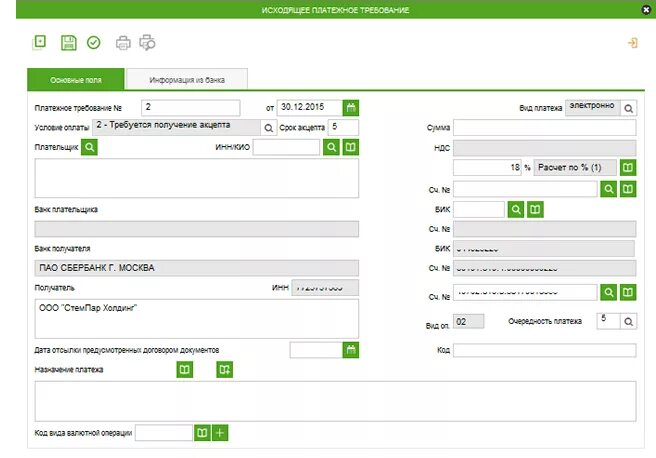Viewport: 656px width, 458px height.
Task: Click the Код input field
Action: click(544, 350)
